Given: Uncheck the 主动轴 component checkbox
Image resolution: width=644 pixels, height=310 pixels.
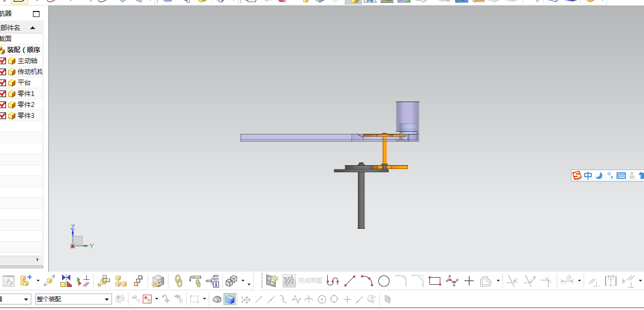Looking at the screenshot, I should point(3,61).
